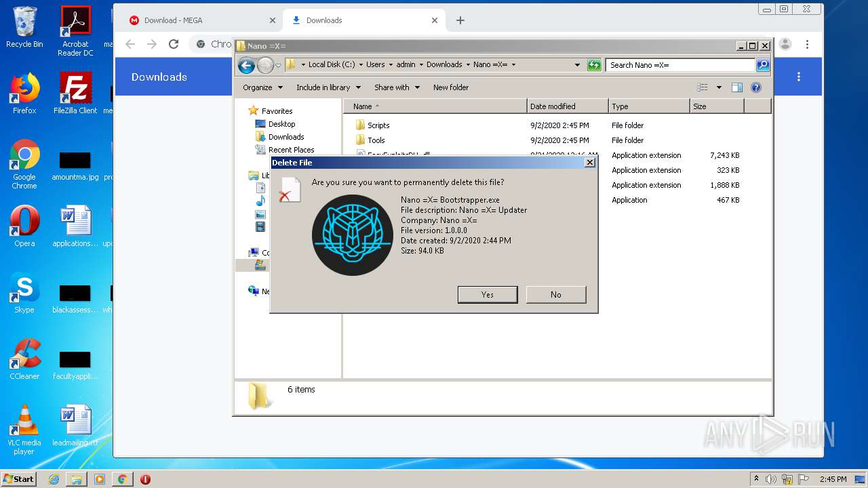
Task: Focus the Search Nano =X= field
Action: click(680, 65)
